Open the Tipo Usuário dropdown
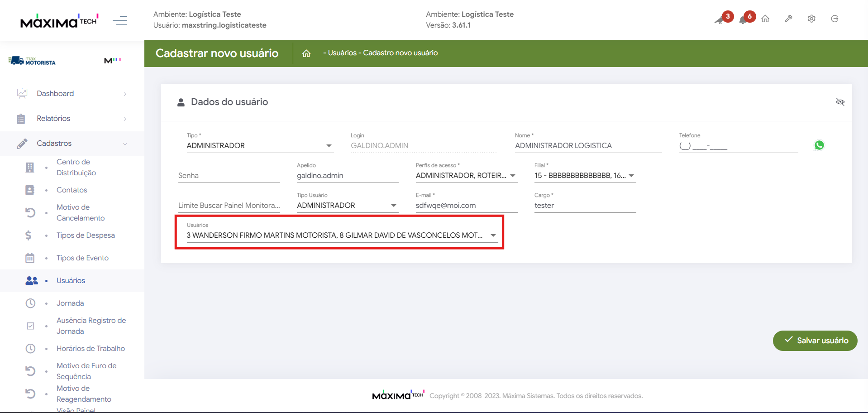The width and height of the screenshot is (868, 413). click(348, 206)
